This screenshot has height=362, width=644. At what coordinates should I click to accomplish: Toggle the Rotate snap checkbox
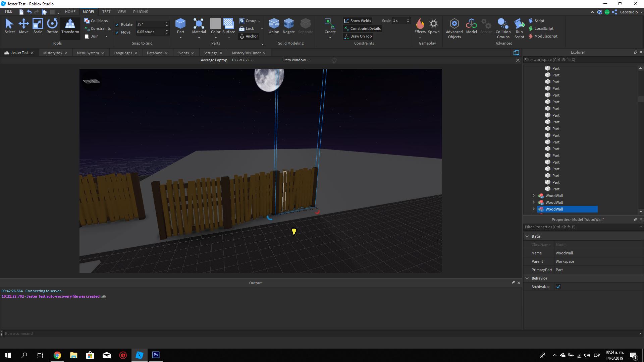pos(117,24)
